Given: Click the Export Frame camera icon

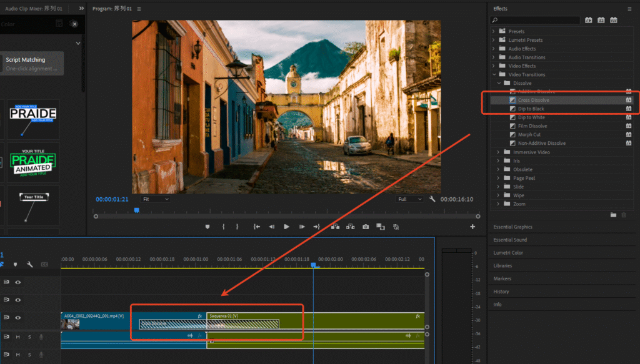Looking at the screenshot, I should point(366,227).
